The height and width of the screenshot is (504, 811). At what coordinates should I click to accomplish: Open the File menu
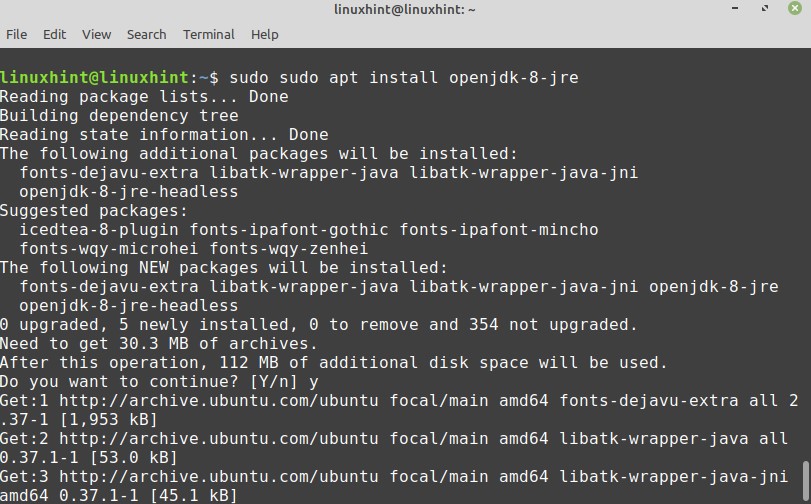[17, 35]
